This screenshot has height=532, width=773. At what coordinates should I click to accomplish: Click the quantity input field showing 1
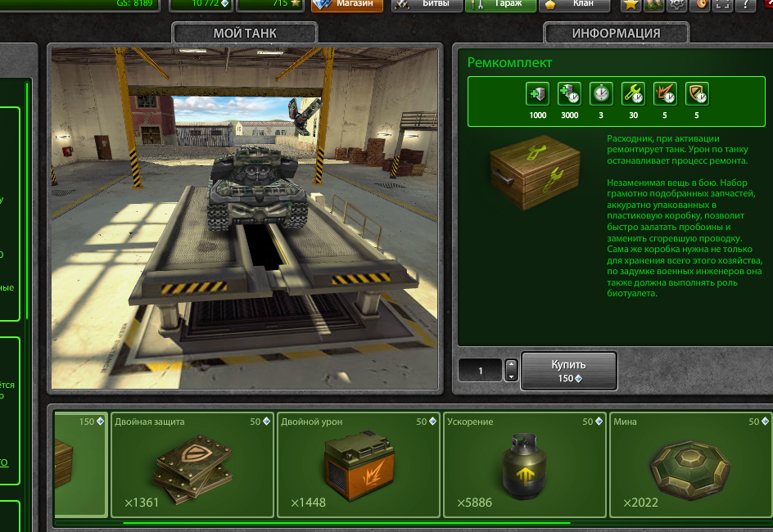pyautogui.click(x=480, y=371)
